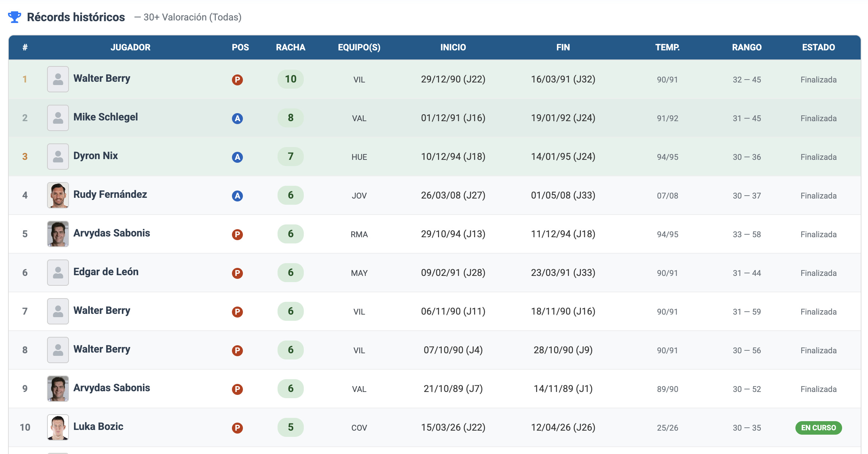The image size is (868, 454).
Task: Click the red P position badge for Edgar de León
Action: click(237, 273)
